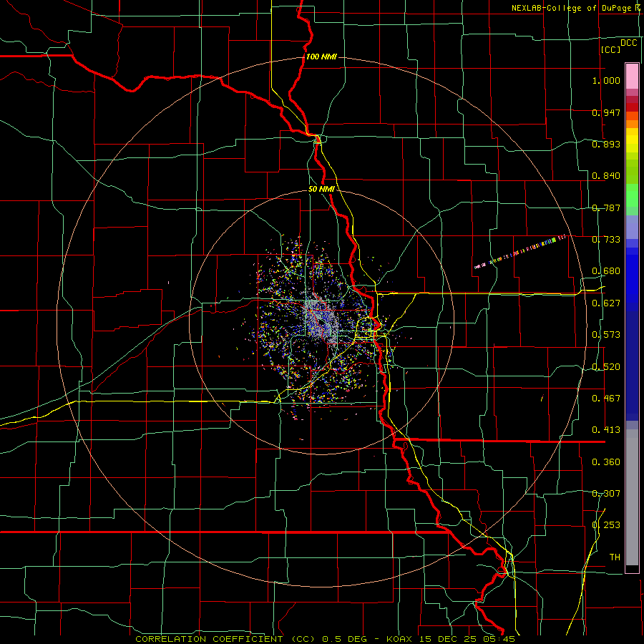Select the 0.520 scale value
This screenshot has width=644, height=644.
[606, 367]
